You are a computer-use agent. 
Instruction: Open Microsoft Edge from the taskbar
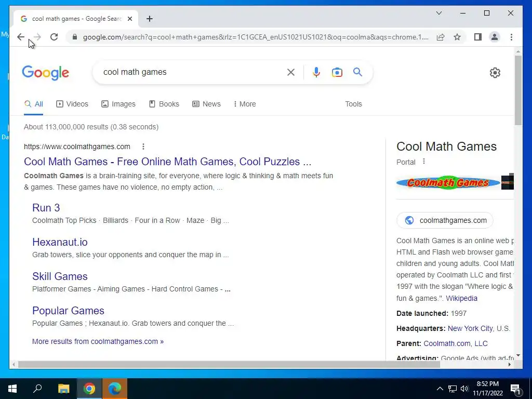pos(115,389)
